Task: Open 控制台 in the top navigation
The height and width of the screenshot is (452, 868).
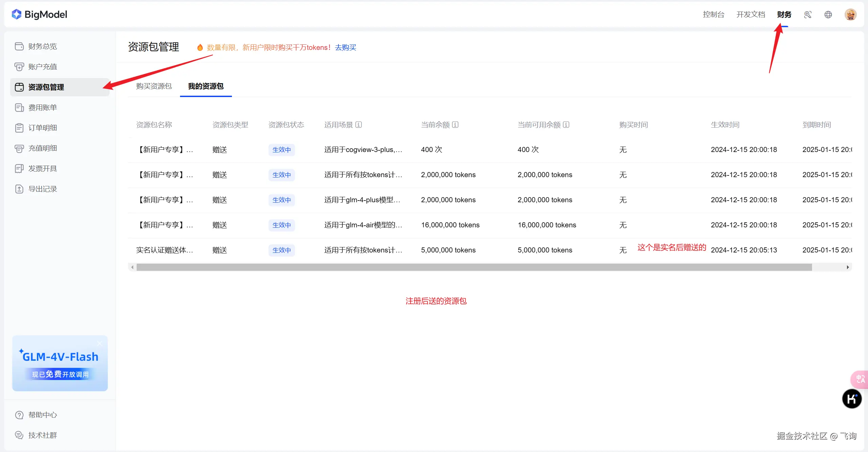Action: tap(713, 15)
